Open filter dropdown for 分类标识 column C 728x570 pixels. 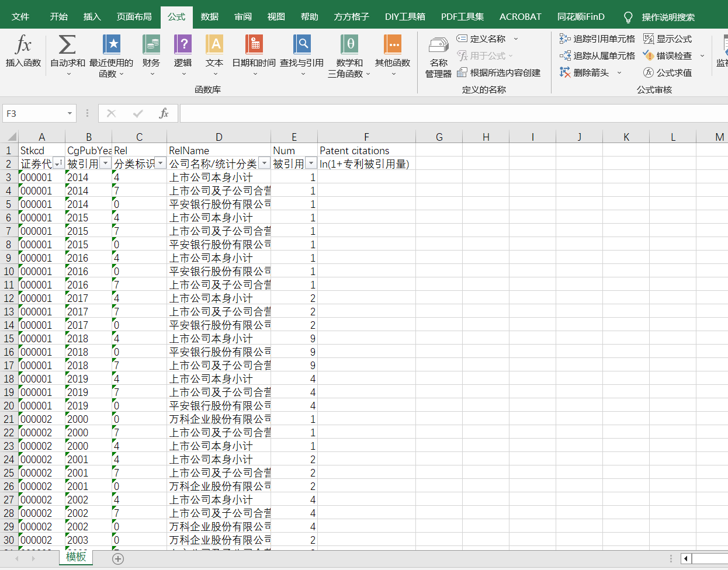pyautogui.click(x=161, y=164)
